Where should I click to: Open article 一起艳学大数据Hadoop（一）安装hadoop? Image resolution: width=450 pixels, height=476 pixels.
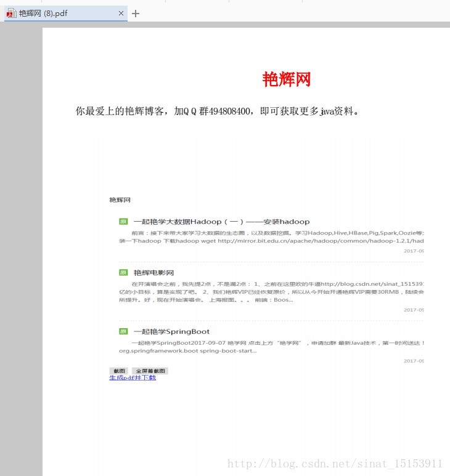coord(221,222)
